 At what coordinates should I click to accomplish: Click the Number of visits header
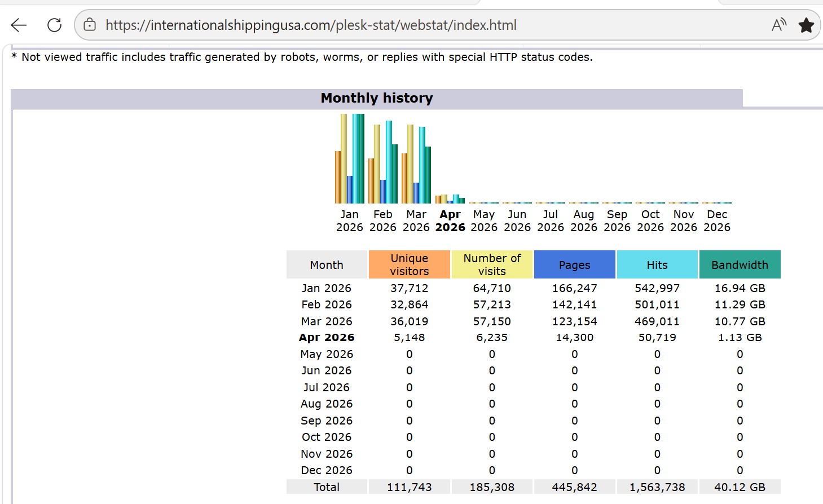tap(492, 264)
